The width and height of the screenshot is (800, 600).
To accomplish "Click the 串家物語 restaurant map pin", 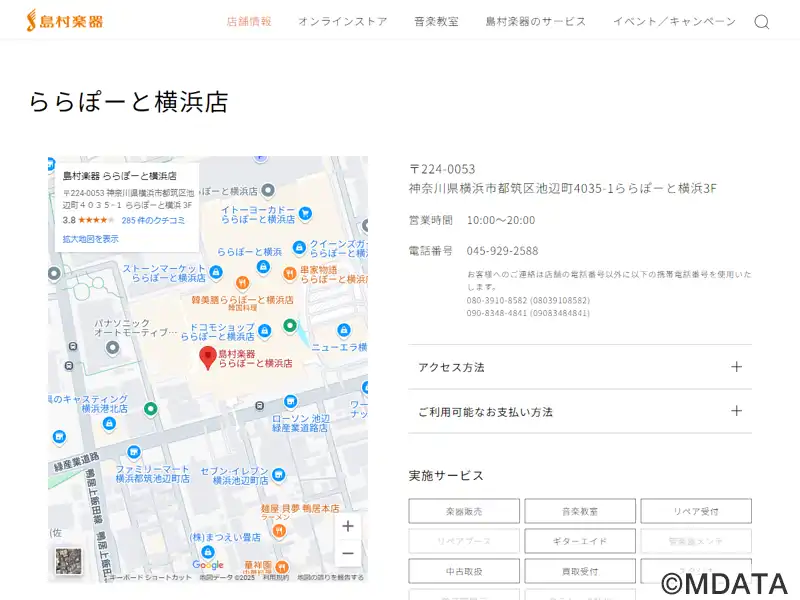I will click(289, 274).
